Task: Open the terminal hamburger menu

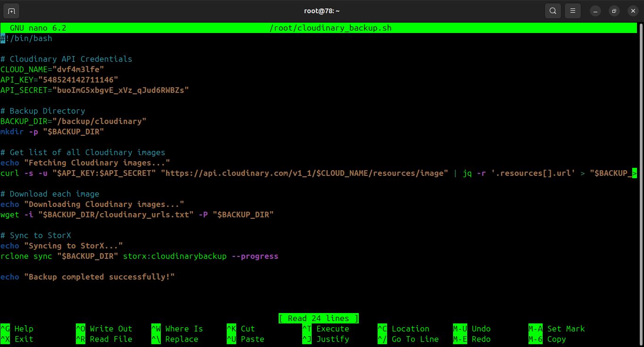Action: 573,11
